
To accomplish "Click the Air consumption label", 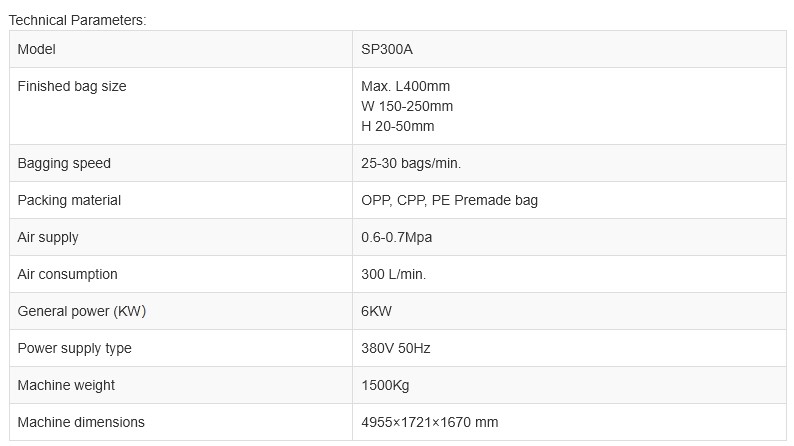I will 67,274.
